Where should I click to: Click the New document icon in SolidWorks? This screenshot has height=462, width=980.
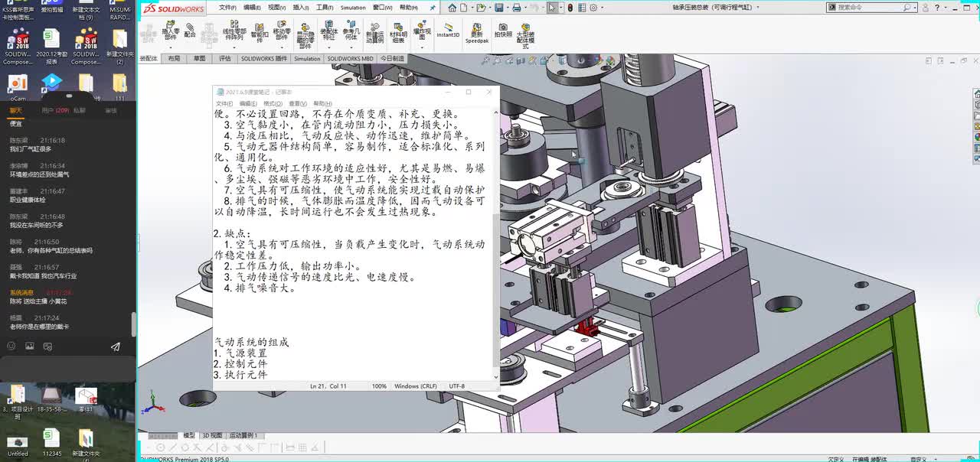click(463, 8)
